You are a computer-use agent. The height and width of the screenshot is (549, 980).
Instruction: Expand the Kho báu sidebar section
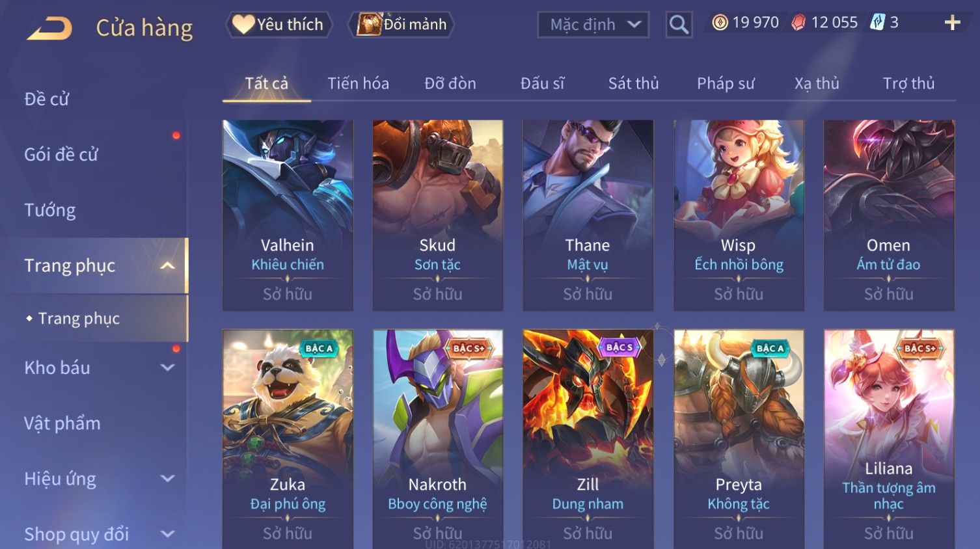tap(167, 368)
